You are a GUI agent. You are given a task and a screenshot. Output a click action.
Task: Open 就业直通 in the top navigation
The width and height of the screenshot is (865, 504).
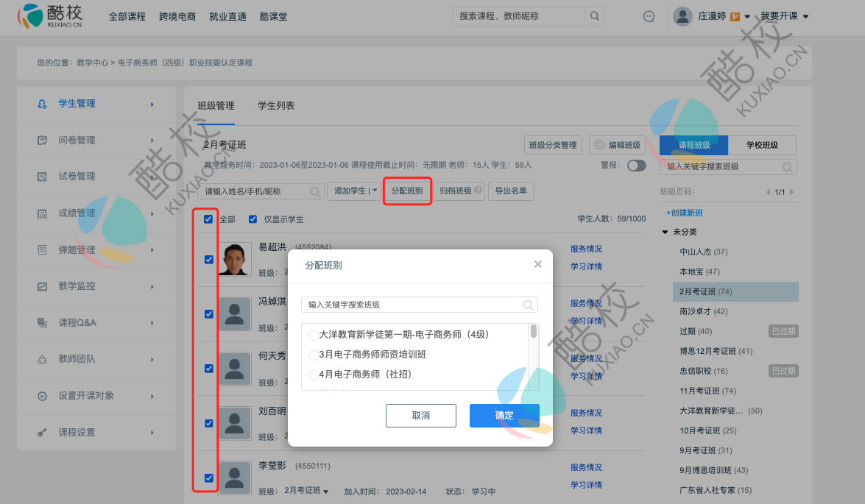[x=227, y=16]
